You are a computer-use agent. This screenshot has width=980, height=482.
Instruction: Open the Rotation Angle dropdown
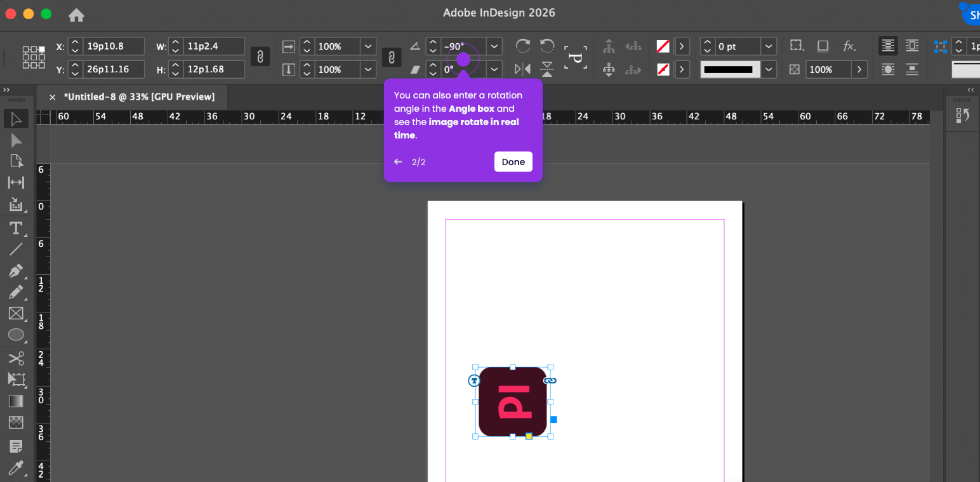(x=494, y=46)
